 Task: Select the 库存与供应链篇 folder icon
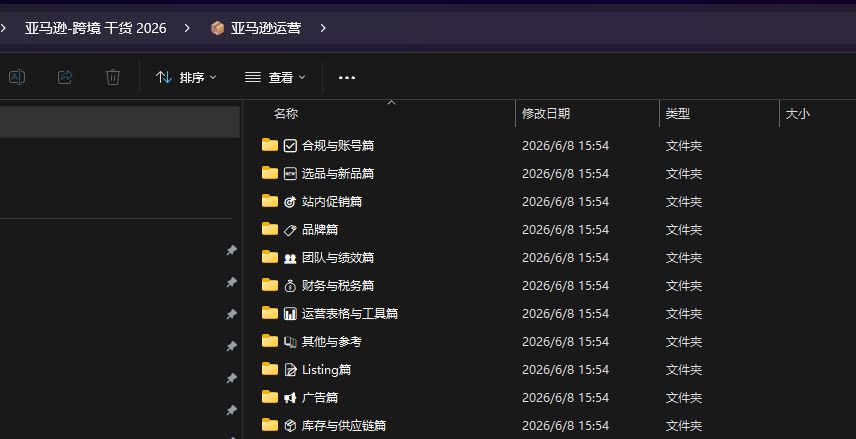270,425
